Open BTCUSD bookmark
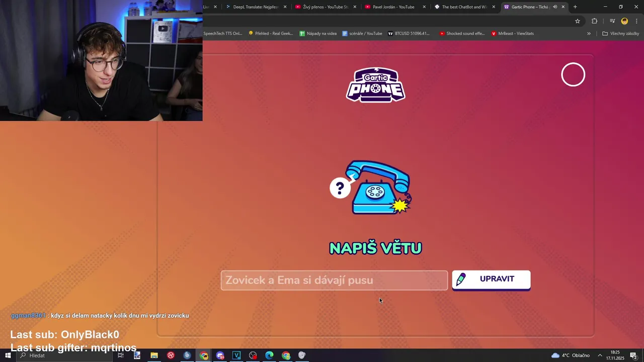 click(x=409, y=34)
